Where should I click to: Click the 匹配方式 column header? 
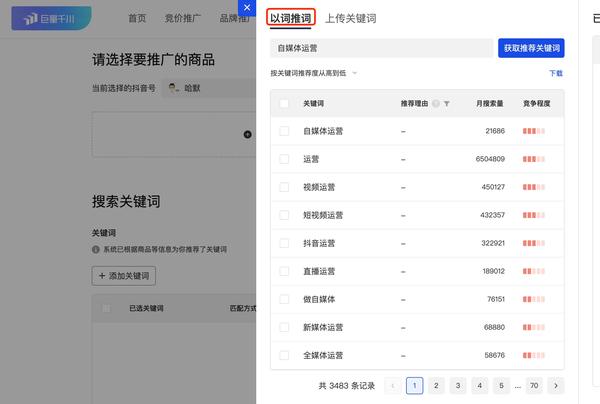pos(243,308)
